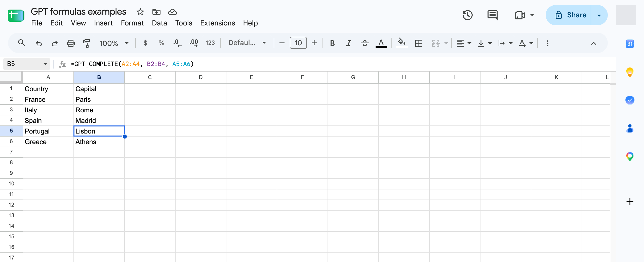The height and width of the screenshot is (262, 644).
Task: Activate the paint format tool
Action: (87, 43)
